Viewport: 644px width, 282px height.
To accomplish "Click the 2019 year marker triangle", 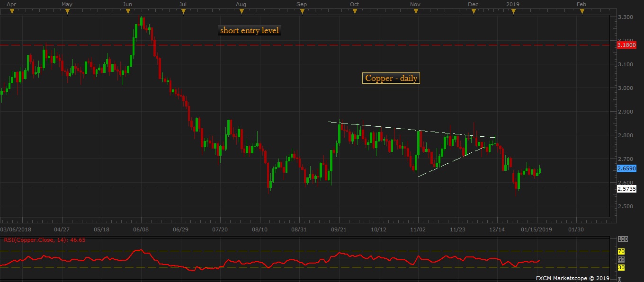I will pos(513,11).
